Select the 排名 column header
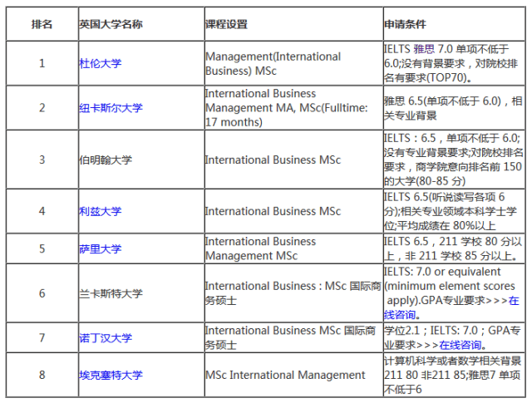This screenshot has height=403, width=532. (x=42, y=24)
